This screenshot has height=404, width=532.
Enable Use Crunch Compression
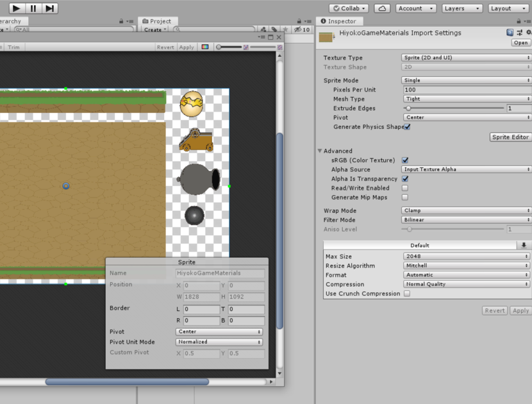tap(406, 294)
